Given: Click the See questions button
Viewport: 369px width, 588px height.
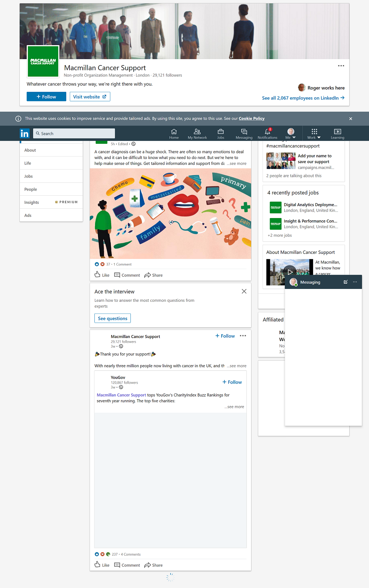Looking at the screenshot, I should [112, 318].
